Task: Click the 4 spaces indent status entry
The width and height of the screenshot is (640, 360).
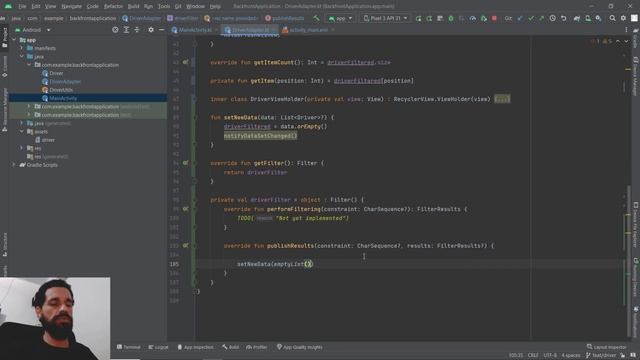Action: 571,356
